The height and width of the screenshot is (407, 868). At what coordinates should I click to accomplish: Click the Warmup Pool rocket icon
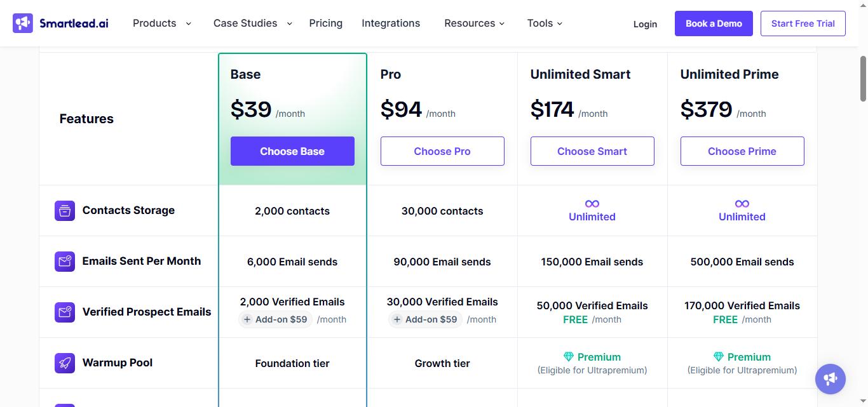click(64, 363)
